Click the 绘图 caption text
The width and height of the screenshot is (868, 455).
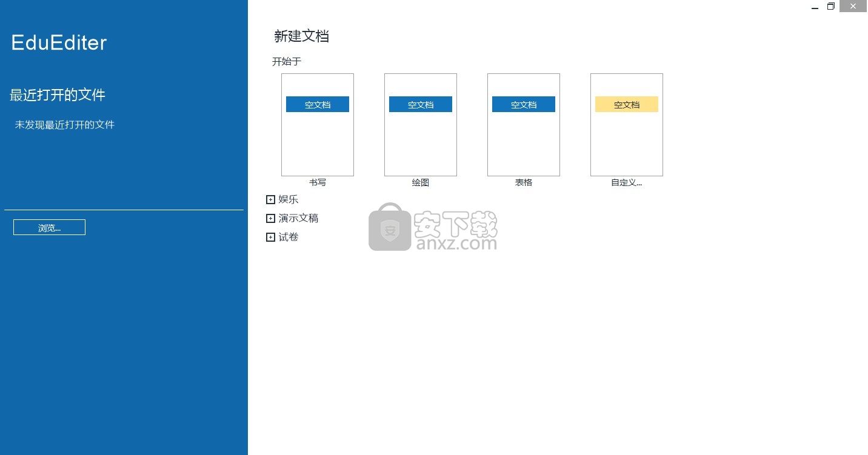coord(421,182)
